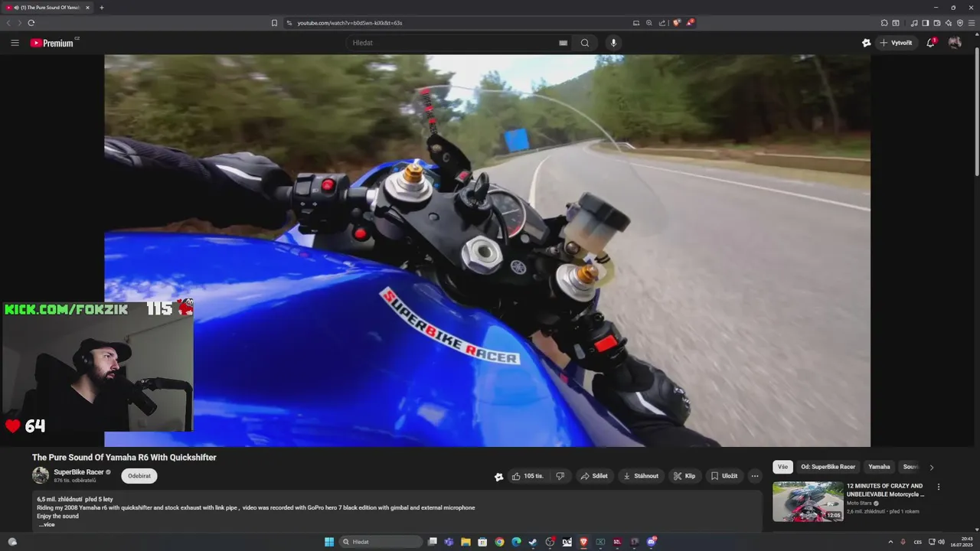Toggle the browser sidebar panel icon
Image resolution: width=980 pixels, height=551 pixels.
926,23
